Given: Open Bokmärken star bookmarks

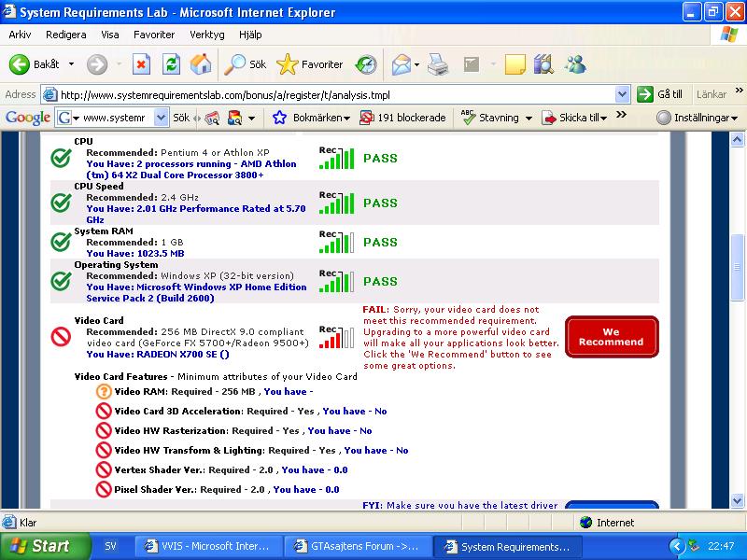Looking at the screenshot, I should pos(312,118).
